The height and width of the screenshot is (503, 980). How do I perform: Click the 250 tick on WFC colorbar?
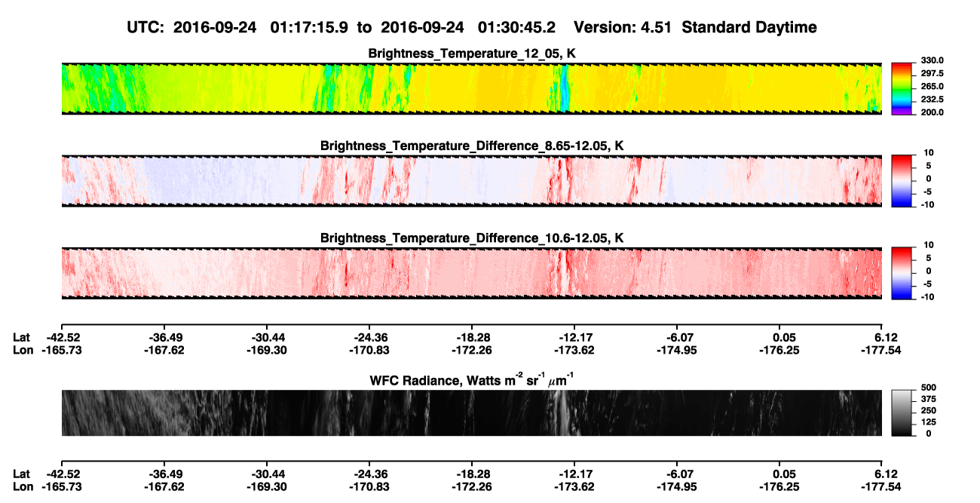pos(928,411)
